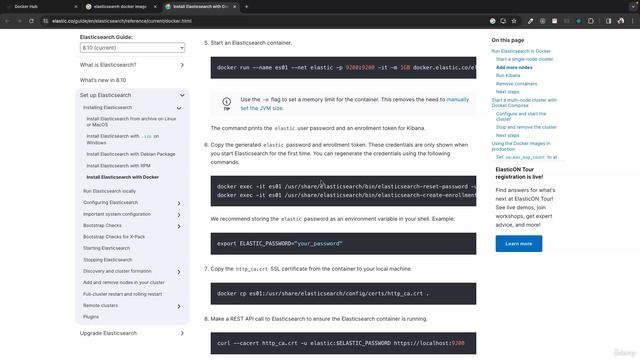Viewport: 640px width, 360px height.
Task: Click the Learn more button
Action: pyautogui.click(x=519, y=244)
